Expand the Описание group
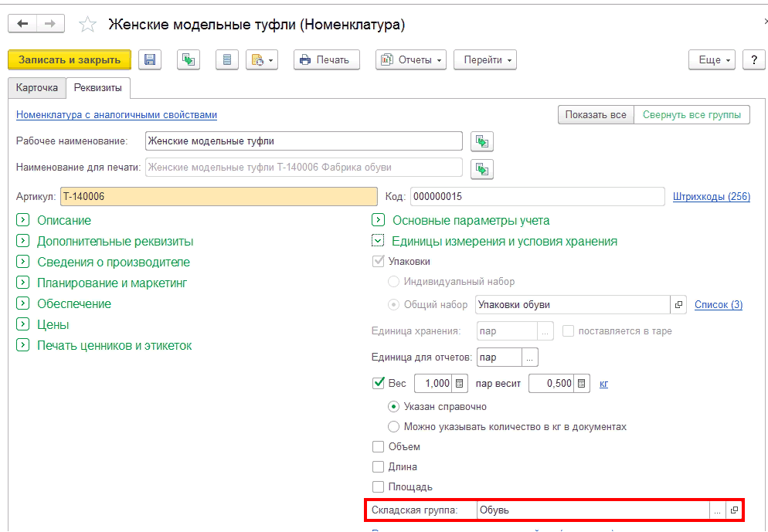The height and width of the screenshot is (532, 768). click(x=22, y=220)
